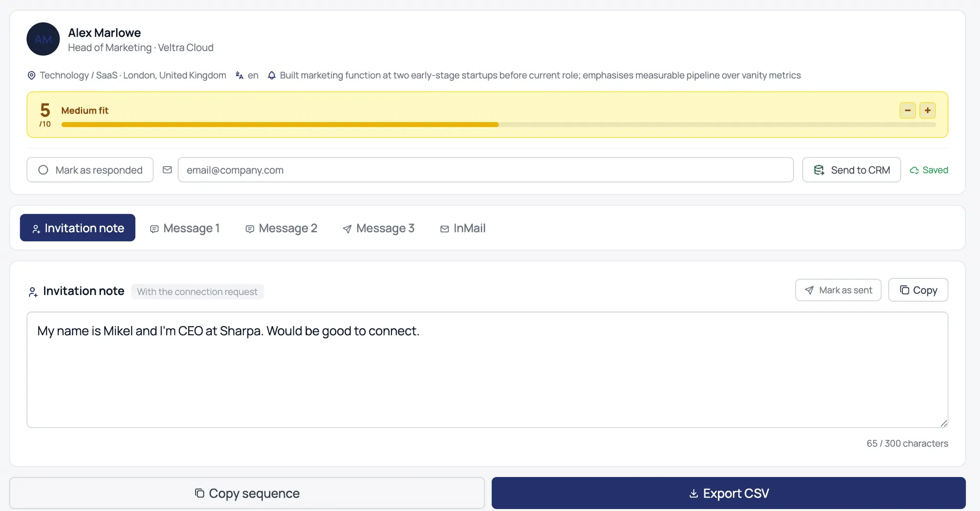The height and width of the screenshot is (511, 980).
Task: Click the Technology / SaaS · London location text
Action: 133,75
